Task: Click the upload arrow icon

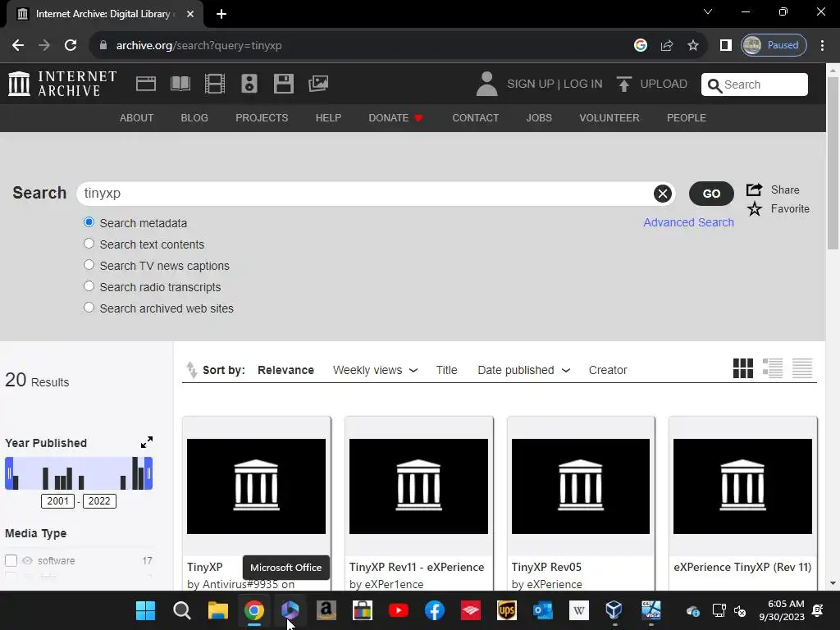Action: pos(623,84)
